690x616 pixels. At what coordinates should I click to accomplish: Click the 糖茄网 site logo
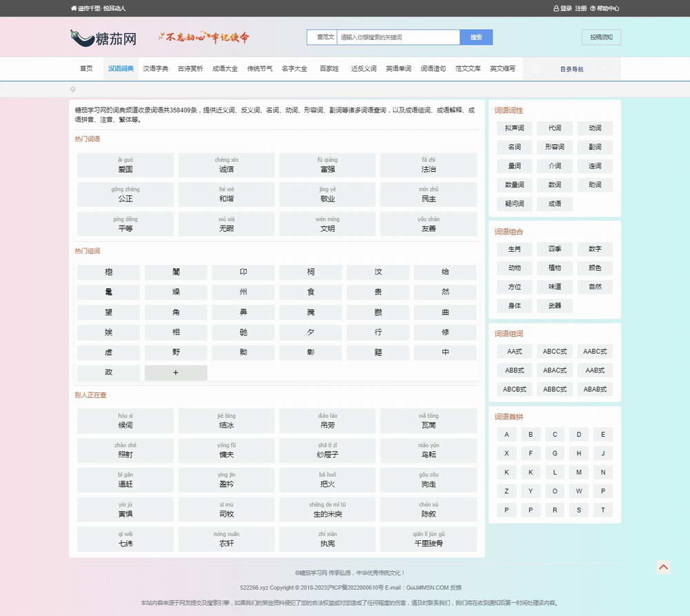pos(103,38)
